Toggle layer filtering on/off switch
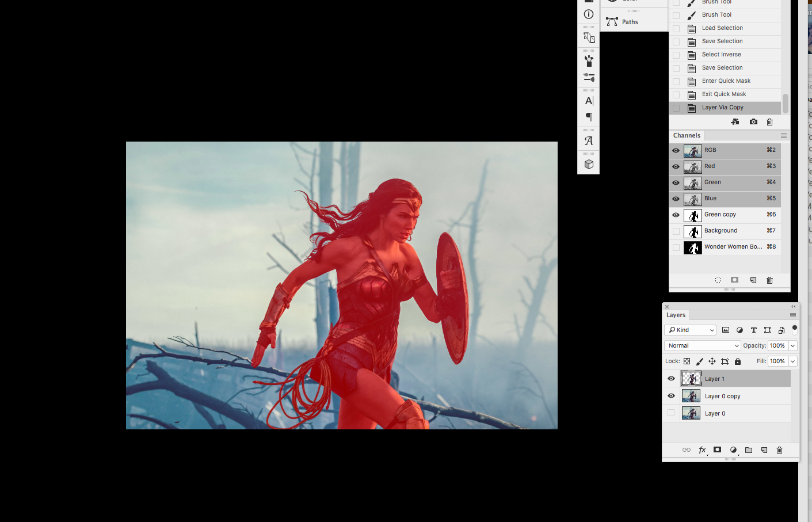812x522 pixels. coord(795,330)
